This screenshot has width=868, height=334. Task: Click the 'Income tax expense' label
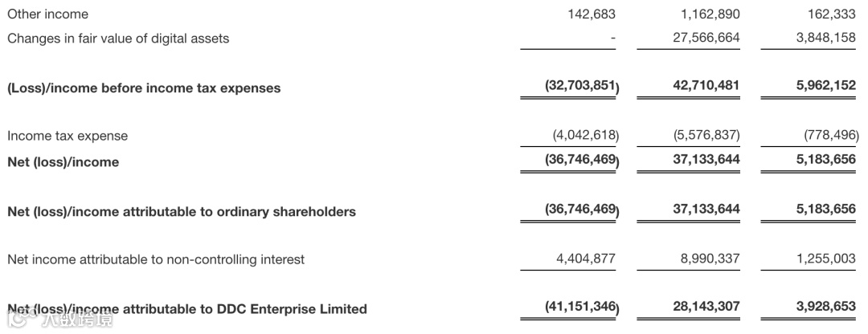click(x=68, y=136)
